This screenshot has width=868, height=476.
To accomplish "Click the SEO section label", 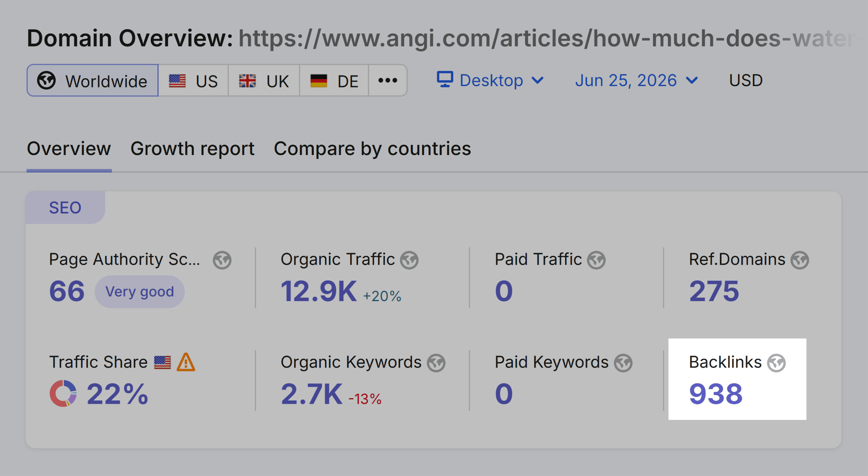I will 65,208.
